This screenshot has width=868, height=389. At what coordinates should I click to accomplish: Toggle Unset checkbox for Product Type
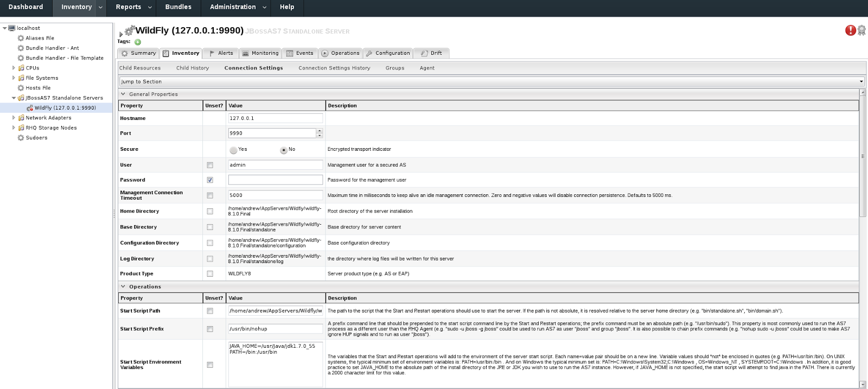[x=210, y=273]
